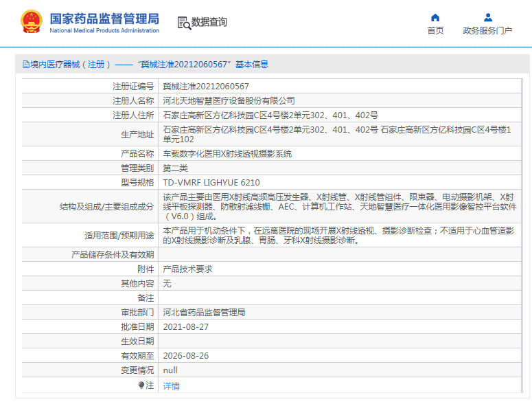This screenshot has height=402, width=532.
Task: Click the national emblem logo
Action: pos(32,21)
